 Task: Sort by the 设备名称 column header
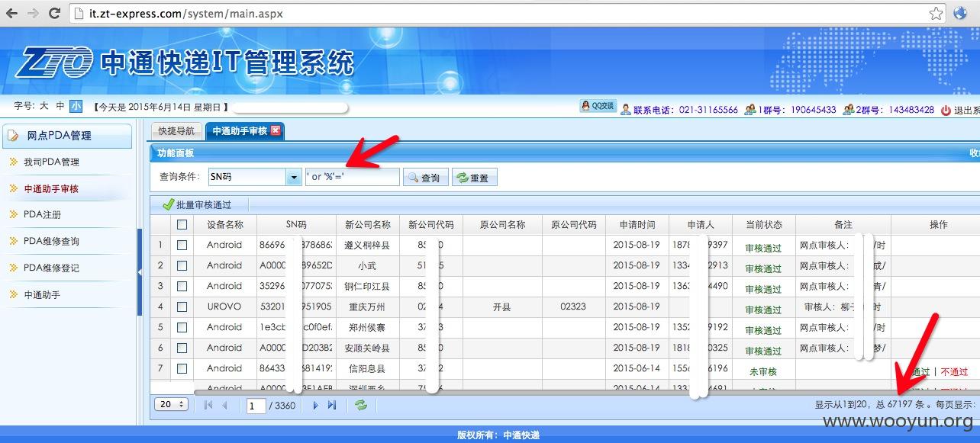(x=224, y=224)
